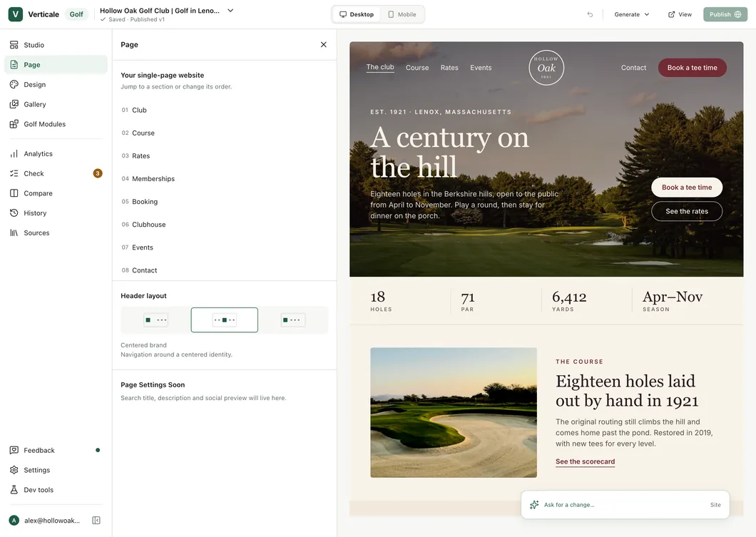The image size is (756, 537).
Task: Open the Check checklist icon
Action: 14,173
